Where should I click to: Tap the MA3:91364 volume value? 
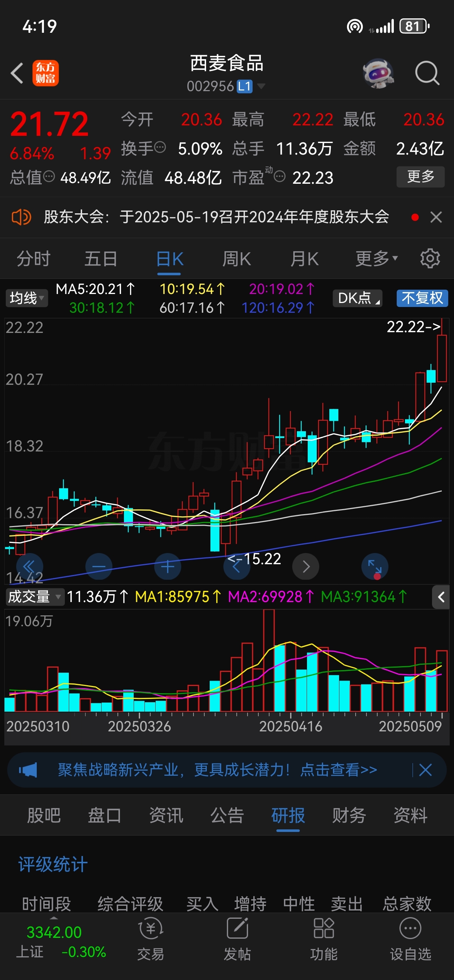point(364,597)
